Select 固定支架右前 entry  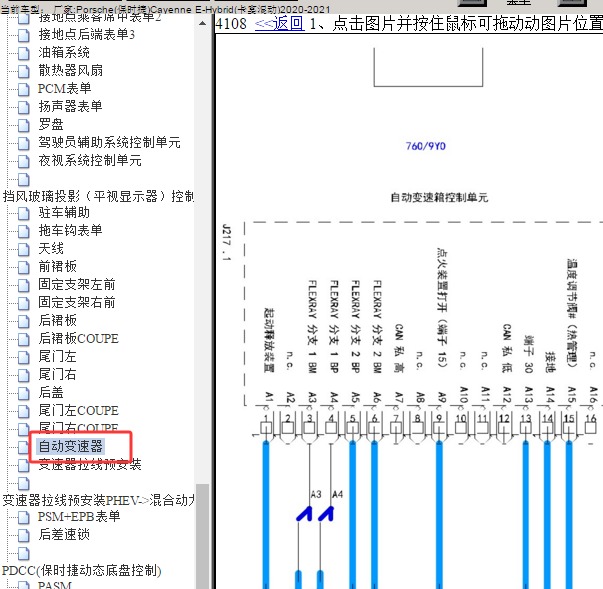point(77,303)
